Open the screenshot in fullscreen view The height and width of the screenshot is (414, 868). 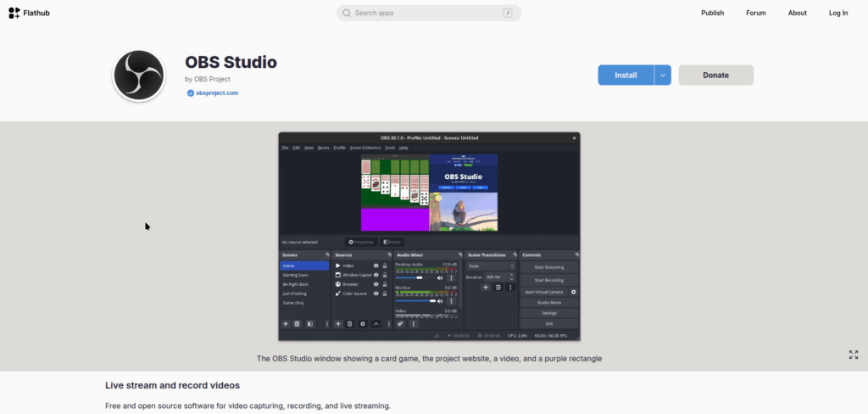(x=853, y=355)
